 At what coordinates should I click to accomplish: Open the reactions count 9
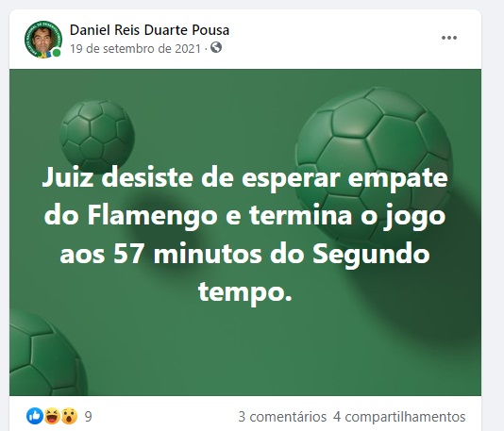click(89, 417)
